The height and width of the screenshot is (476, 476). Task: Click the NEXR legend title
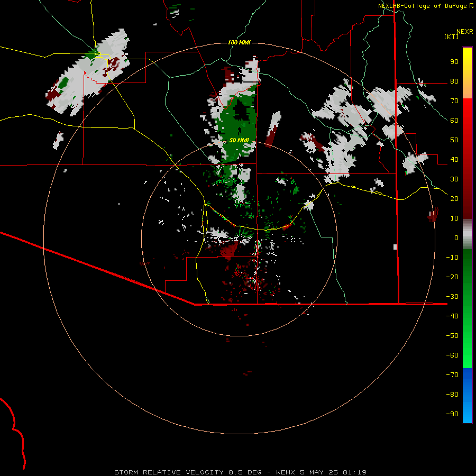click(x=465, y=32)
